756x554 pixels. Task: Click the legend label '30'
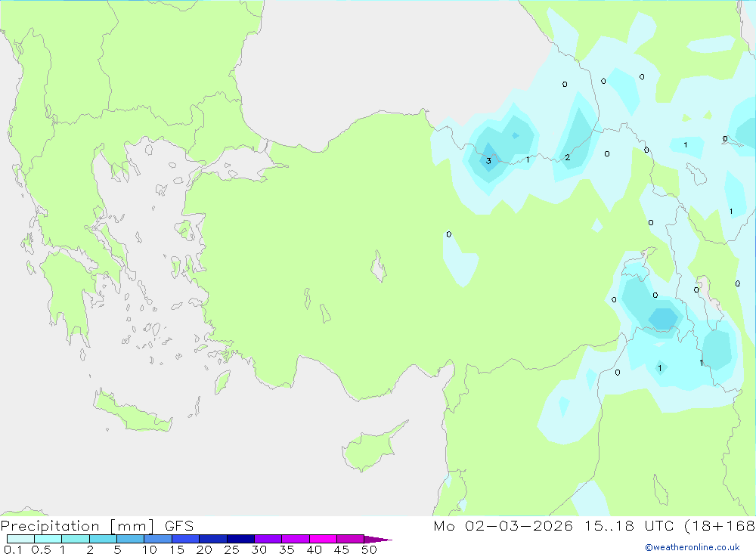(259, 549)
